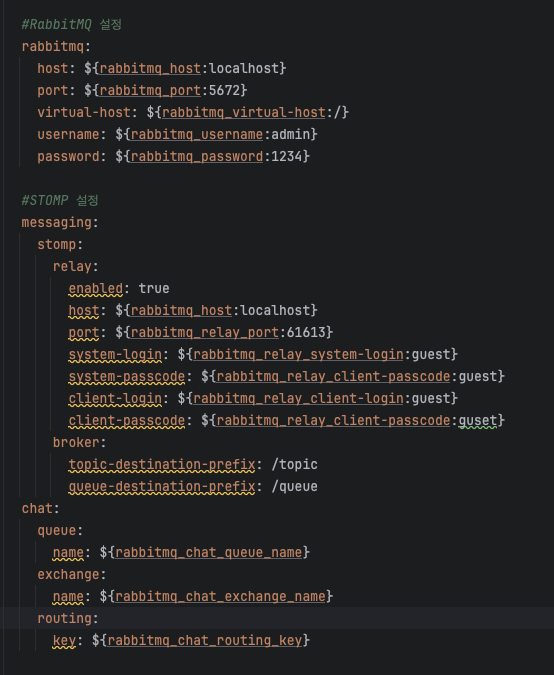Click the rabbitmq_virtual-host placeholder
This screenshot has width=554, height=675.
(x=244, y=112)
